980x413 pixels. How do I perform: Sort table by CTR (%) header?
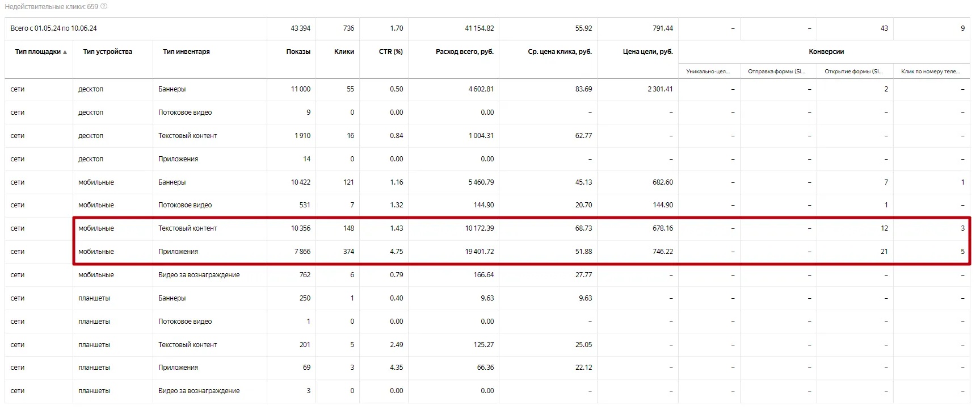click(390, 52)
